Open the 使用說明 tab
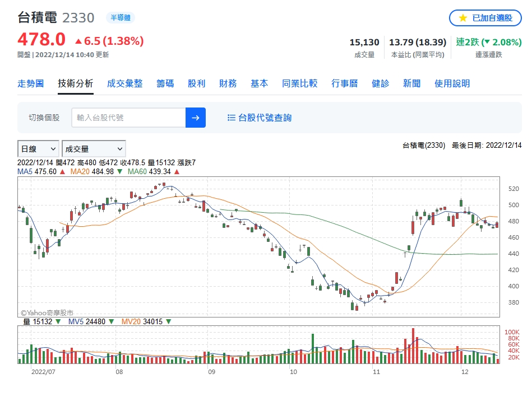This screenshot has height=397, width=532. click(452, 83)
